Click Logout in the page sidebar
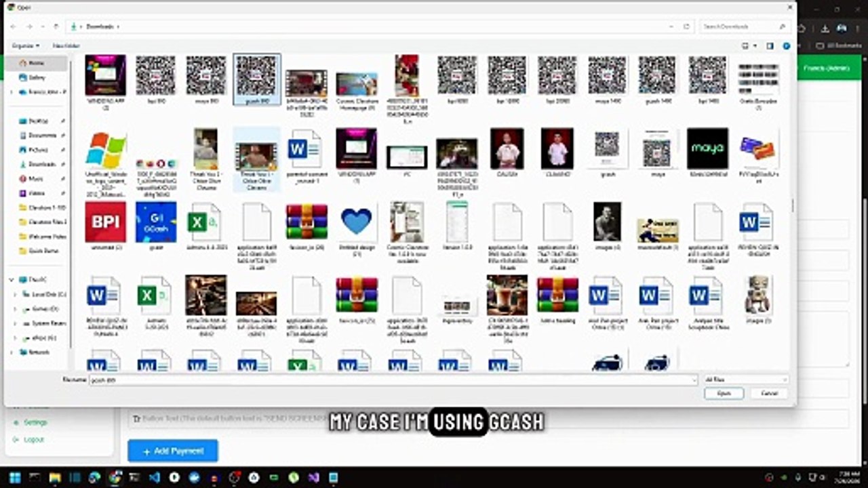The width and height of the screenshot is (868, 488). (x=34, y=439)
